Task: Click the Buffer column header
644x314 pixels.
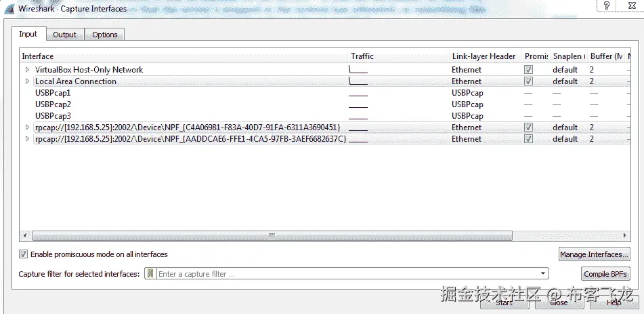Action: coord(606,56)
